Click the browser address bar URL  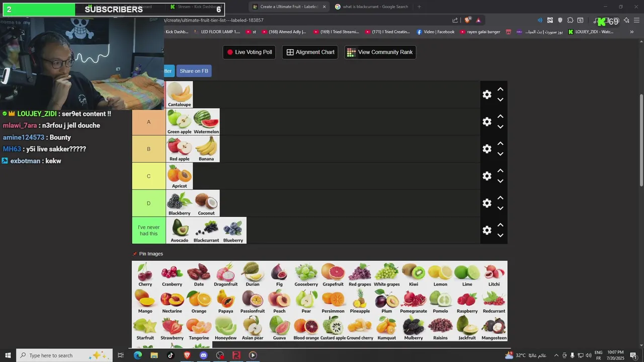coord(214,20)
